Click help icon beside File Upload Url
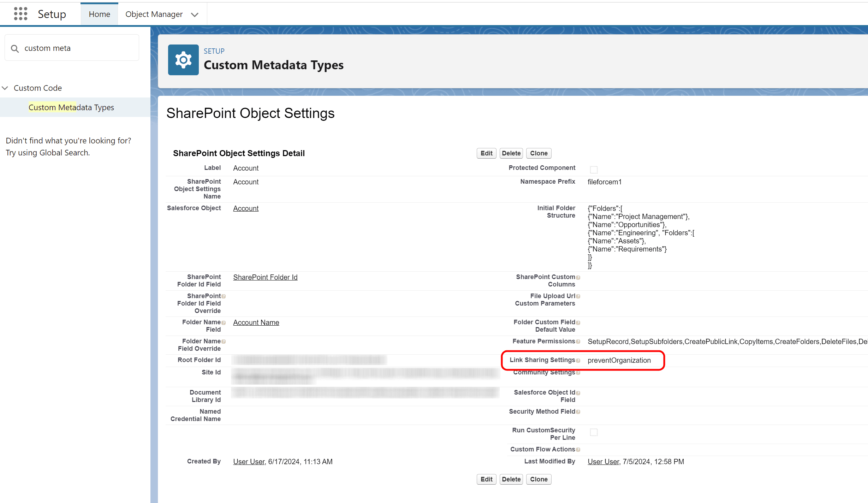868x503 pixels. pyautogui.click(x=579, y=296)
